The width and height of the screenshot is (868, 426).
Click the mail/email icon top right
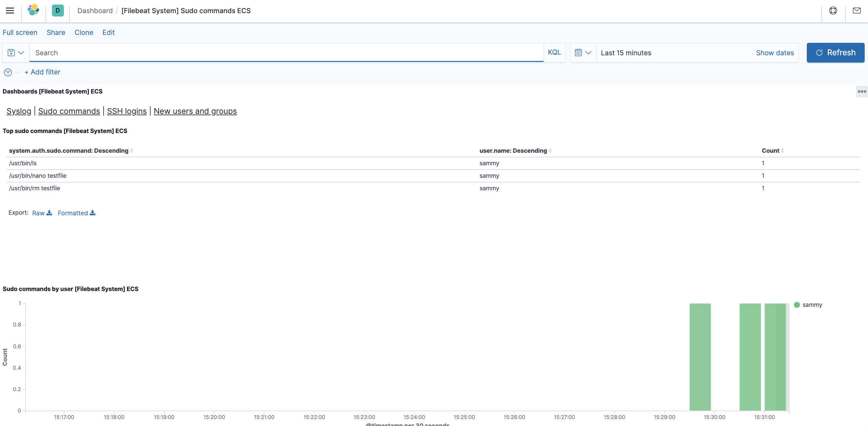point(857,10)
